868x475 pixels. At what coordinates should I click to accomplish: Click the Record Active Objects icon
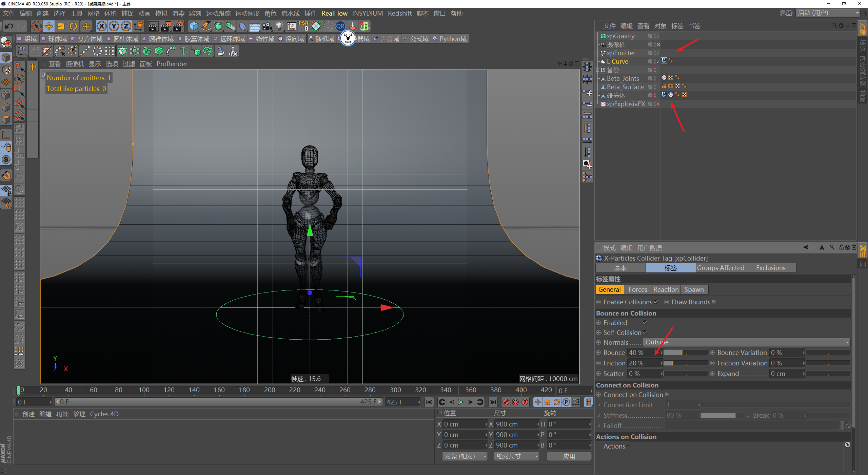pyautogui.click(x=506, y=402)
